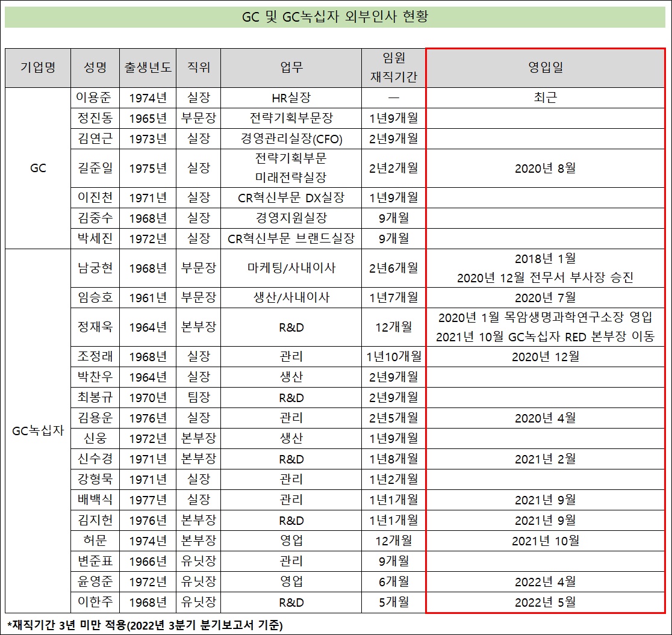The height and width of the screenshot is (635, 672).
Task: Select the 기업명 column header
Action: click(x=38, y=67)
